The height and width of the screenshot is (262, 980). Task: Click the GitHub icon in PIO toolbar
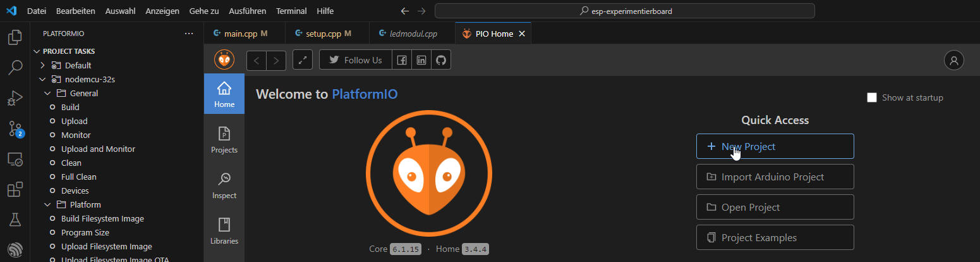(x=440, y=60)
